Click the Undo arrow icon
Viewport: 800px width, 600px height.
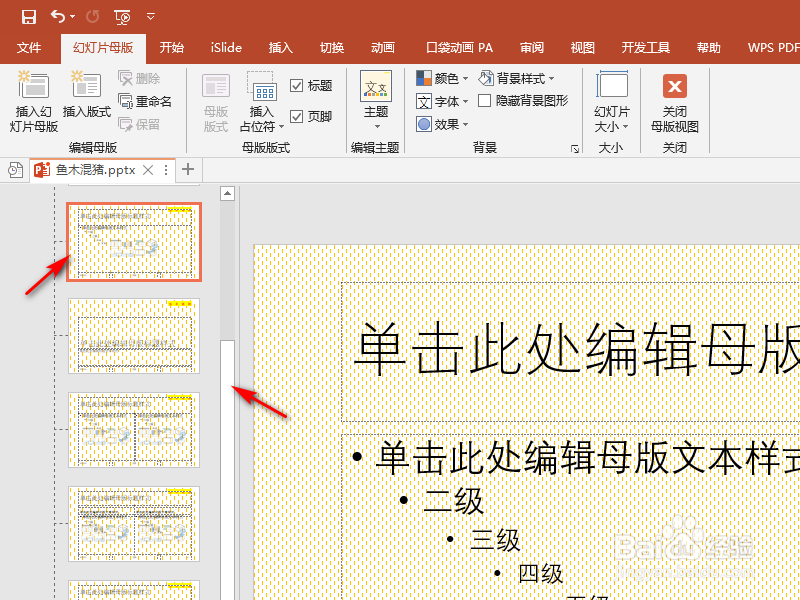(58, 17)
